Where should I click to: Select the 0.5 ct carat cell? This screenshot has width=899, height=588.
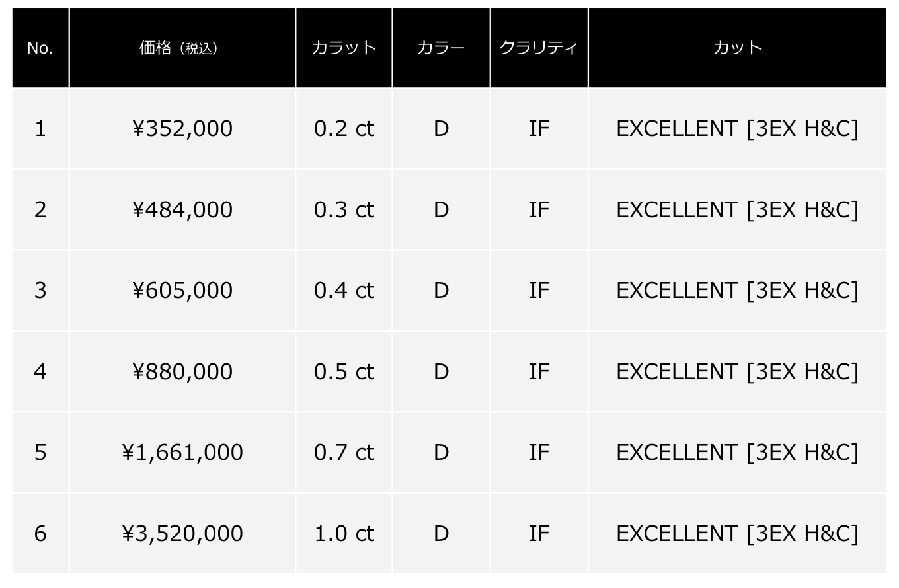point(344,372)
